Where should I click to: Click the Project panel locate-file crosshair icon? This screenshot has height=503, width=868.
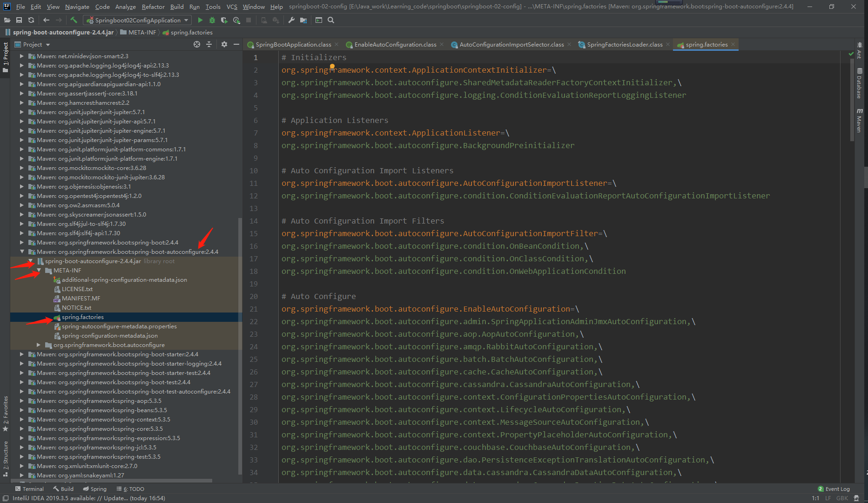click(x=197, y=44)
